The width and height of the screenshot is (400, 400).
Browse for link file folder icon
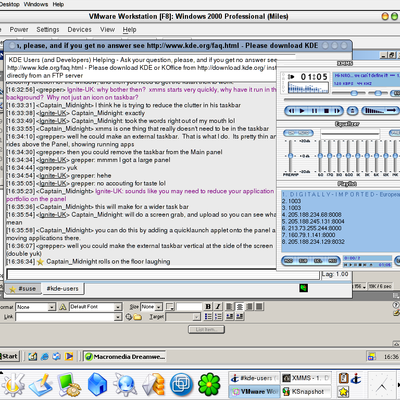click(x=137, y=317)
